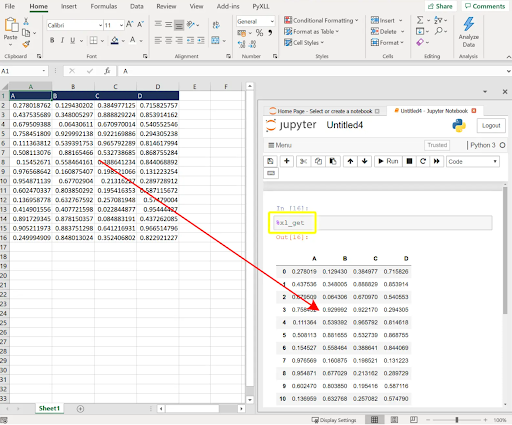Screen dimensions: 512x425
Task: Move cell down with Jupyter arrow
Action: pyautogui.click(x=365, y=161)
